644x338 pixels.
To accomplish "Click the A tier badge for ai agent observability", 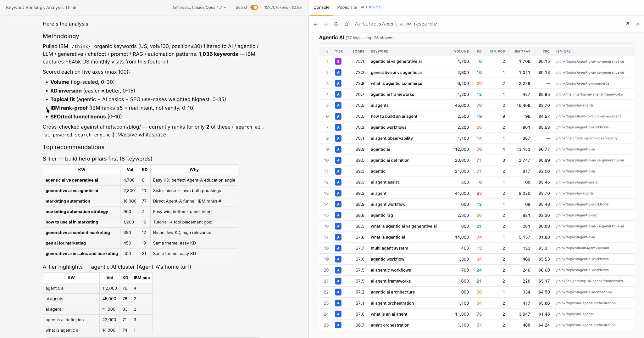I will tap(338, 138).
